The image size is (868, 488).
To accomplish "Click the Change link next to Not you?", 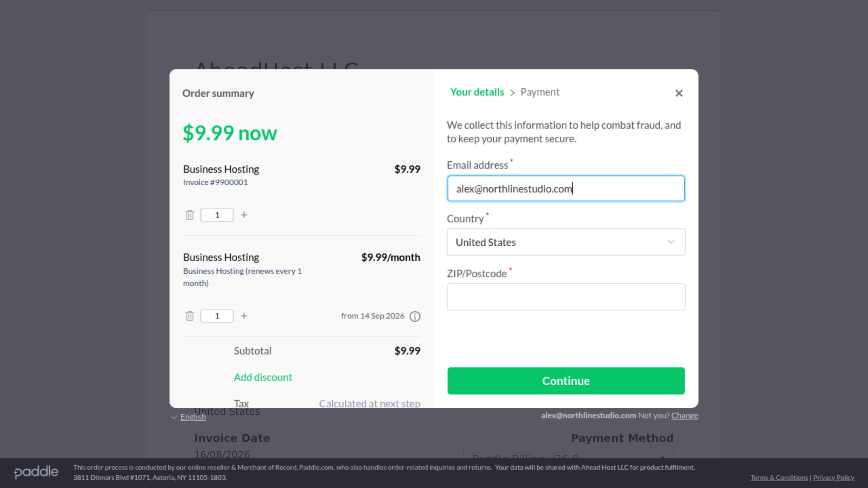I will click(685, 415).
